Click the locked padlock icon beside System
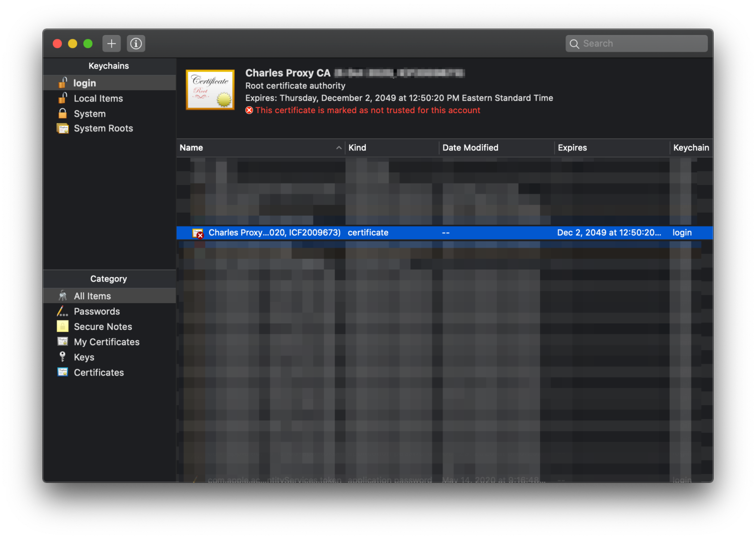Viewport: 756px width, 539px height. (63, 113)
